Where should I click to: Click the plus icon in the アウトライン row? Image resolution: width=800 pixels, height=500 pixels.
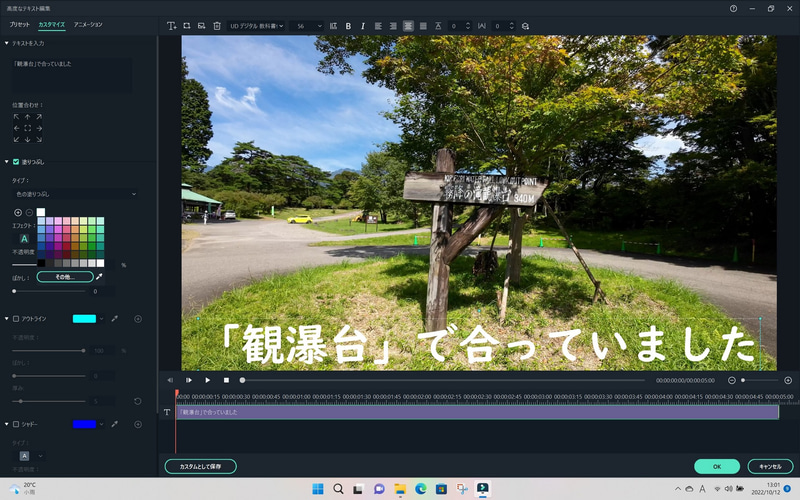pyautogui.click(x=138, y=319)
